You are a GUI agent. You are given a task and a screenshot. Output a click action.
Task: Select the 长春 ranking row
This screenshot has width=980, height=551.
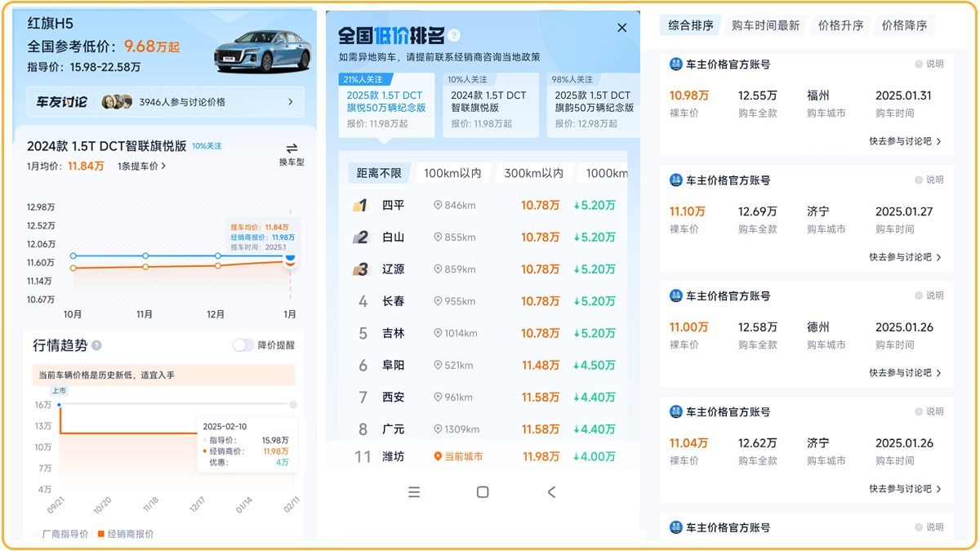click(x=483, y=301)
